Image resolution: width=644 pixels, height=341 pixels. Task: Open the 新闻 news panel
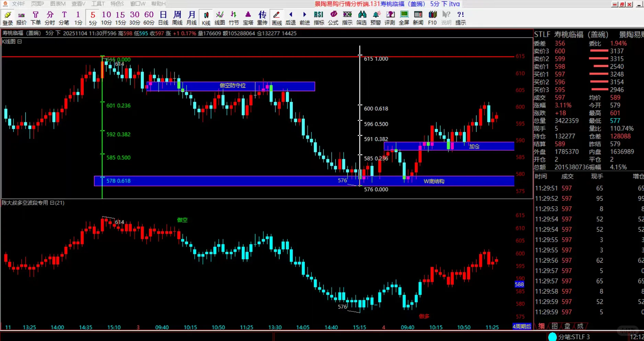click(418, 18)
